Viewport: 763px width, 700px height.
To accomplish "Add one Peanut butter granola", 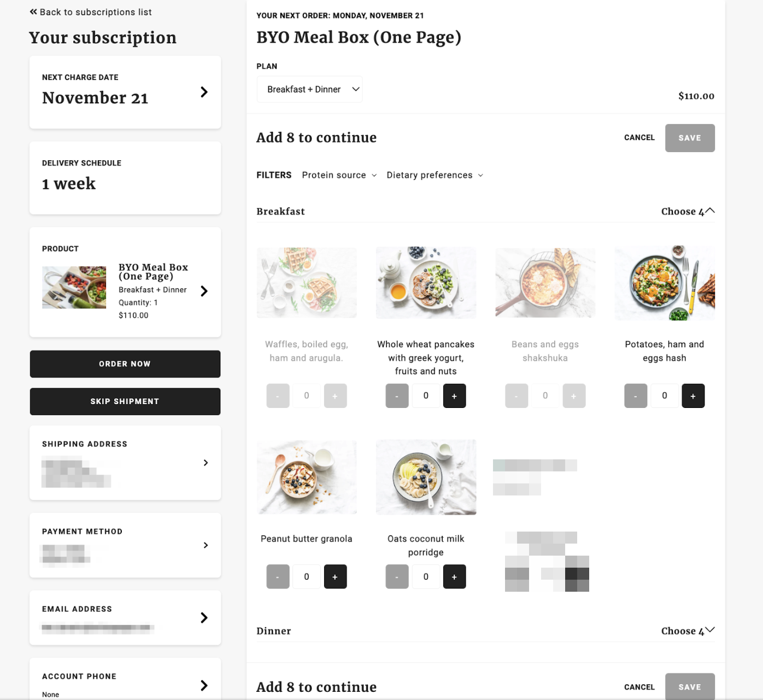I will click(x=335, y=576).
